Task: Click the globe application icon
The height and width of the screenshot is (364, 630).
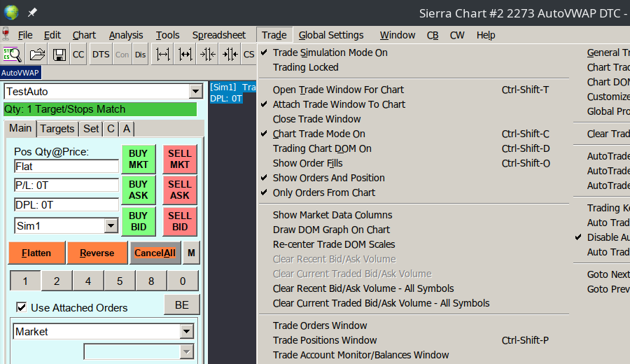Action: coord(11,13)
